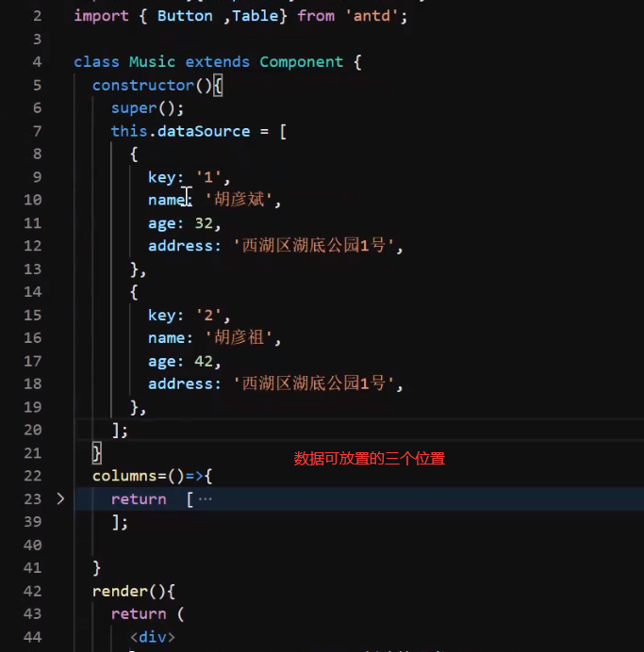The width and height of the screenshot is (644, 652).
Task: Click the columns method name
Action: click(x=124, y=476)
